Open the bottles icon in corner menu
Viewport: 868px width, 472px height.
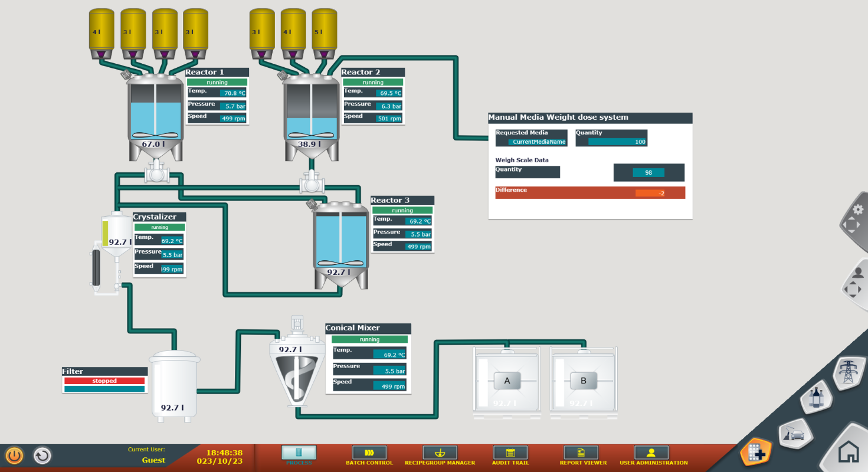tap(817, 398)
